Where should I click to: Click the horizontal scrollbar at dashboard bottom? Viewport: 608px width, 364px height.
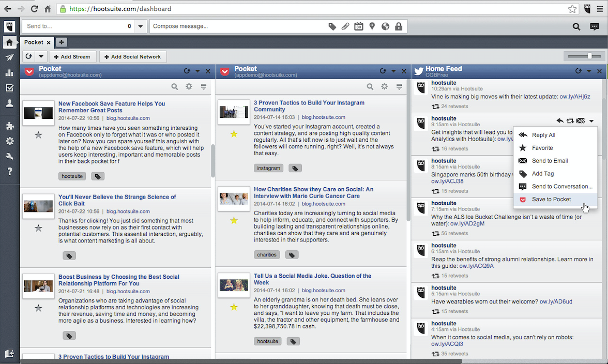tap(240, 361)
